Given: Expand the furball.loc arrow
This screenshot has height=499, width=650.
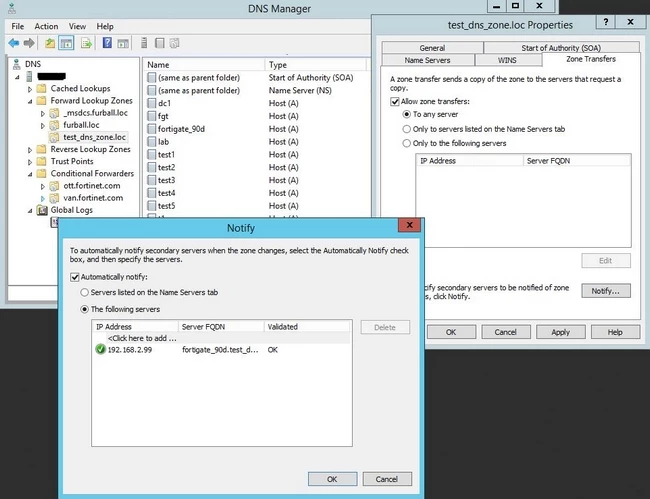Looking at the screenshot, I should click(43, 125).
